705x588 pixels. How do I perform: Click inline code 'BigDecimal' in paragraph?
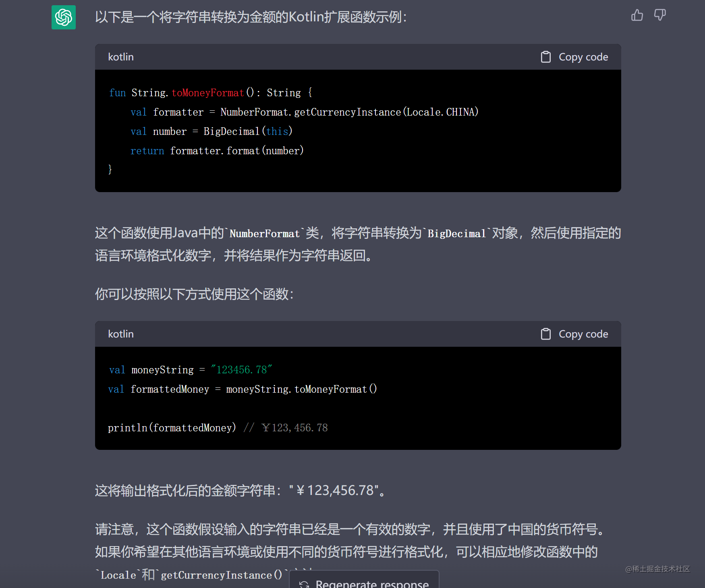click(x=457, y=234)
